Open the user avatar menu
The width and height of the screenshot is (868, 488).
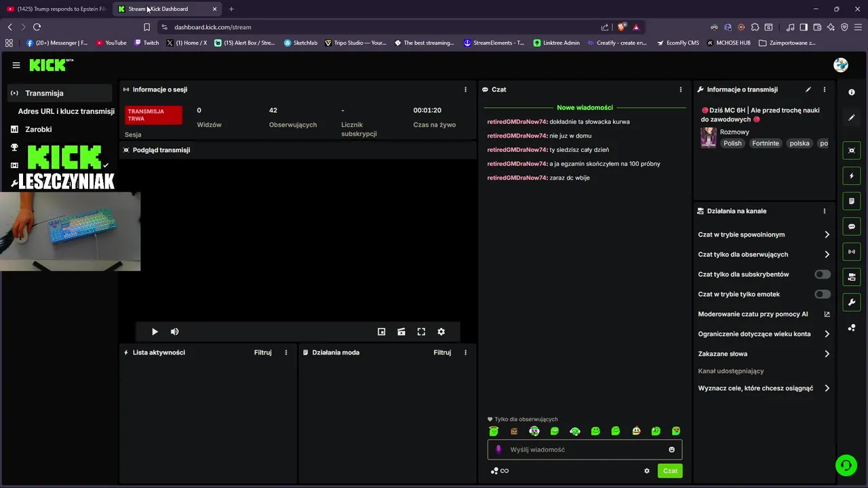pyautogui.click(x=841, y=65)
